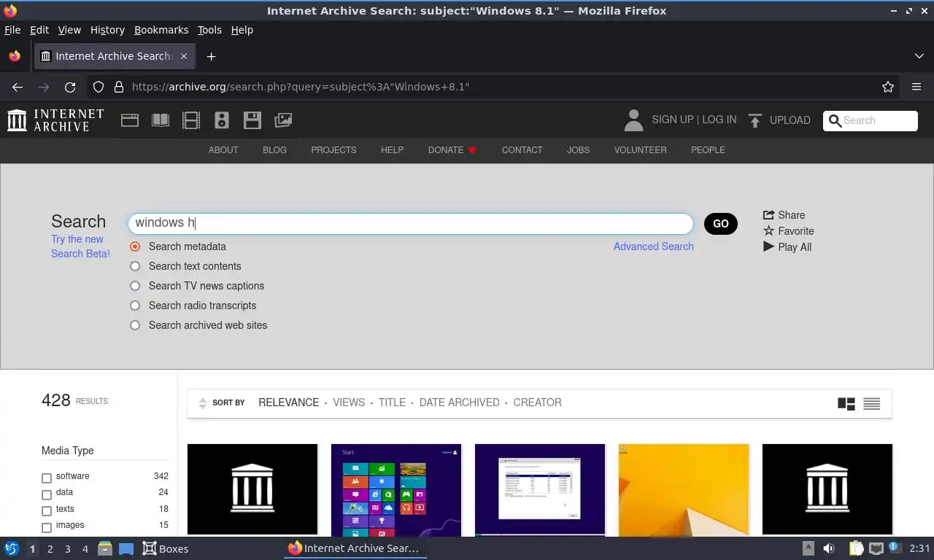The height and width of the screenshot is (560, 934).
Task: Toggle sort direction arrows
Action: coord(203,403)
